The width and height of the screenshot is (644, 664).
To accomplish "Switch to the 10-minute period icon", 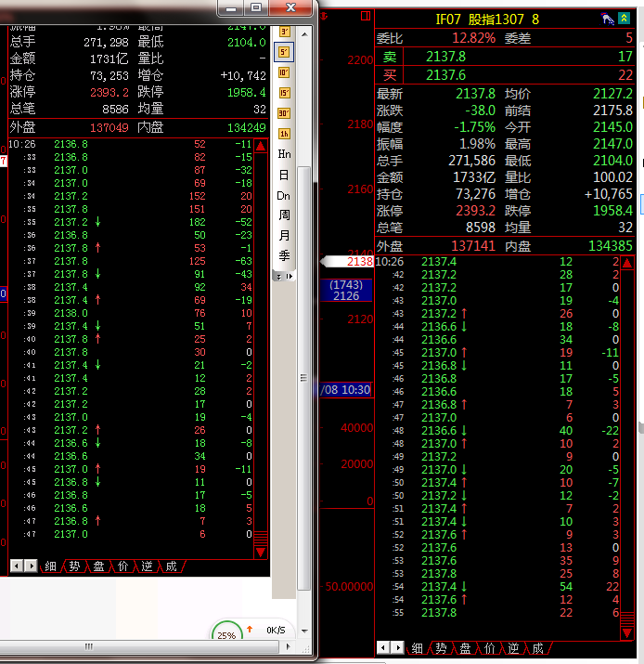I will click(x=284, y=72).
